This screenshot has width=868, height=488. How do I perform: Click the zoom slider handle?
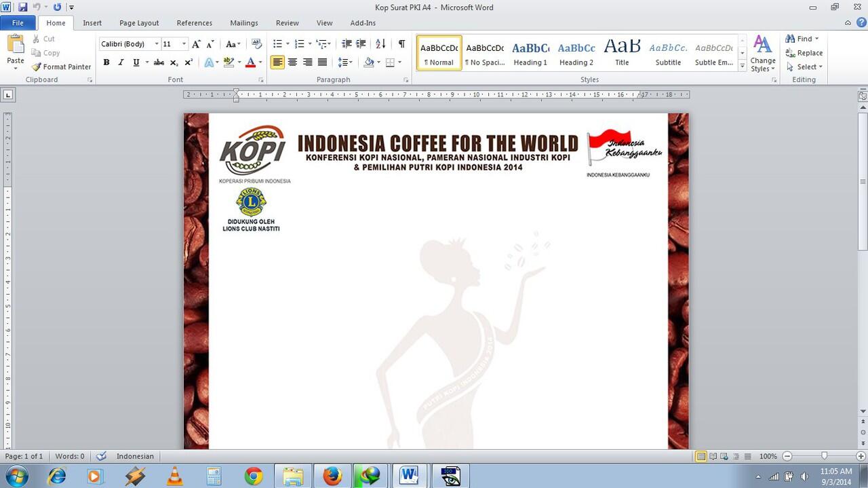click(824, 456)
